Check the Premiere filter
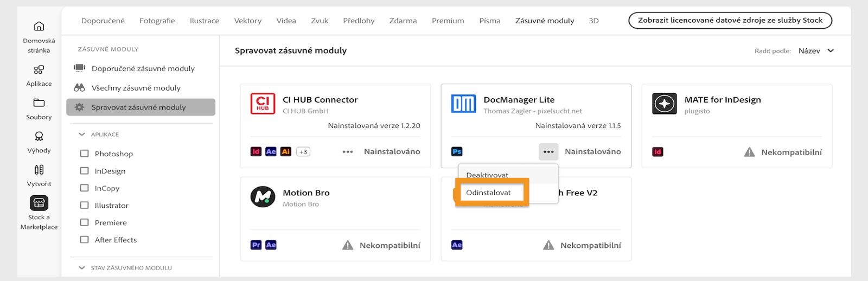The width and height of the screenshot is (868, 281). click(x=84, y=222)
